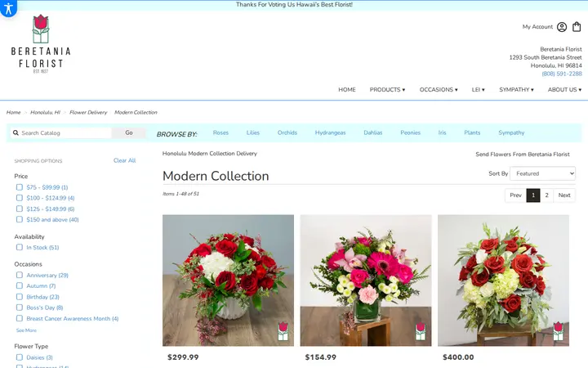The width and height of the screenshot is (588, 368).
Task: Check the Birthday occasion filter
Action: coord(20,297)
